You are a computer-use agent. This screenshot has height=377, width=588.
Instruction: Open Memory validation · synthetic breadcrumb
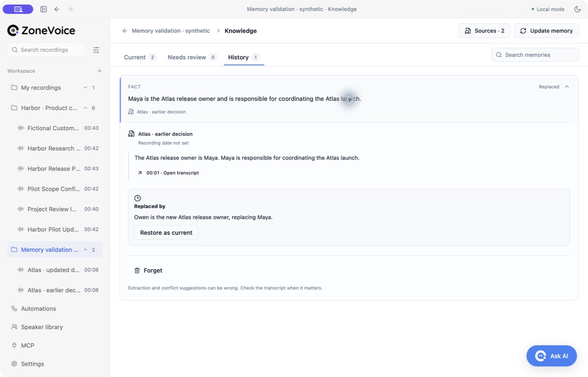coord(171,31)
